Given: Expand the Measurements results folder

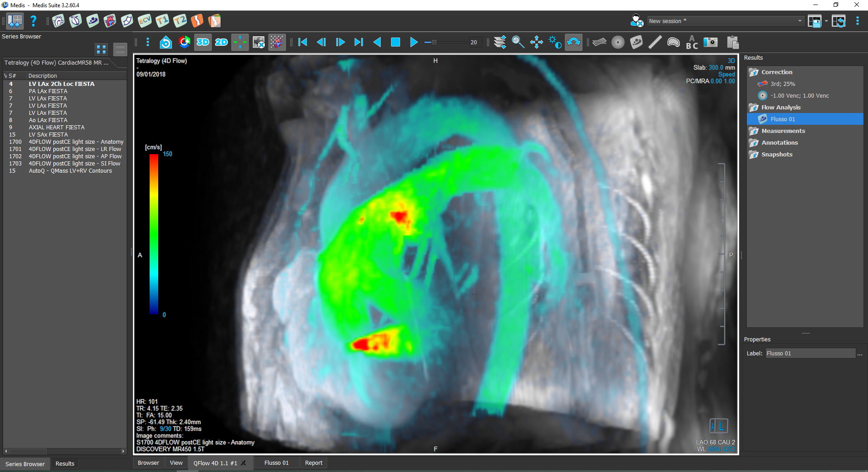Looking at the screenshot, I should [x=783, y=131].
